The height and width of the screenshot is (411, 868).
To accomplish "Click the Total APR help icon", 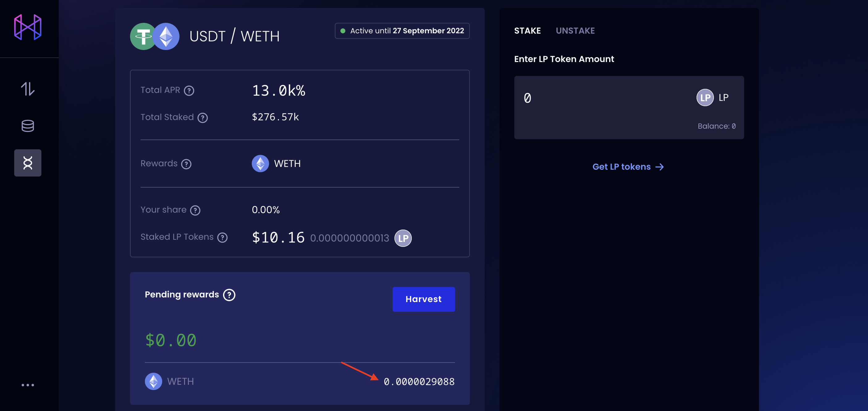I will [x=189, y=90].
